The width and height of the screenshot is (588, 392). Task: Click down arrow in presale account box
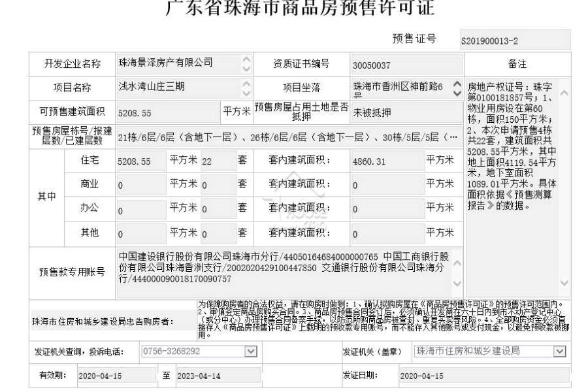pyautogui.click(x=457, y=283)
